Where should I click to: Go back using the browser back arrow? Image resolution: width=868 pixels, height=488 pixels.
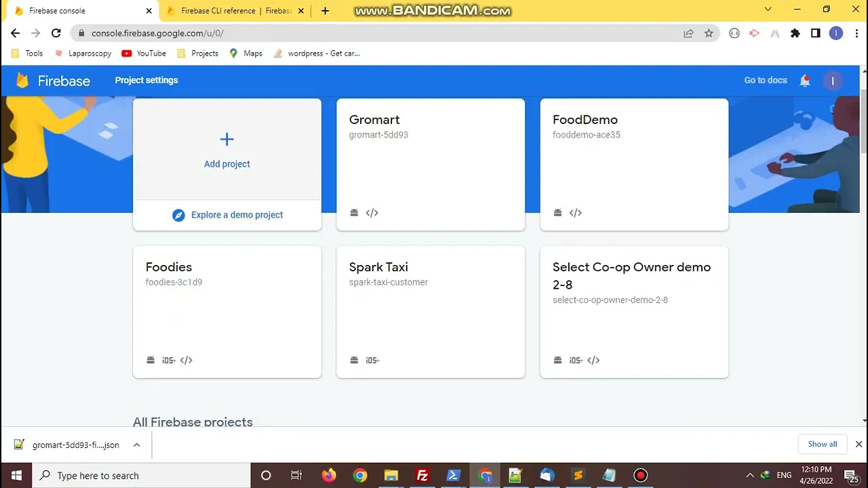click(x=16, y=33)
